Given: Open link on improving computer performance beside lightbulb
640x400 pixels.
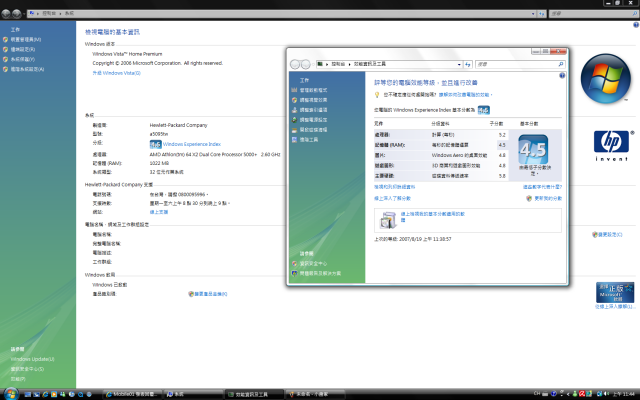Looking at the screenshot, I should coord(465,95).
